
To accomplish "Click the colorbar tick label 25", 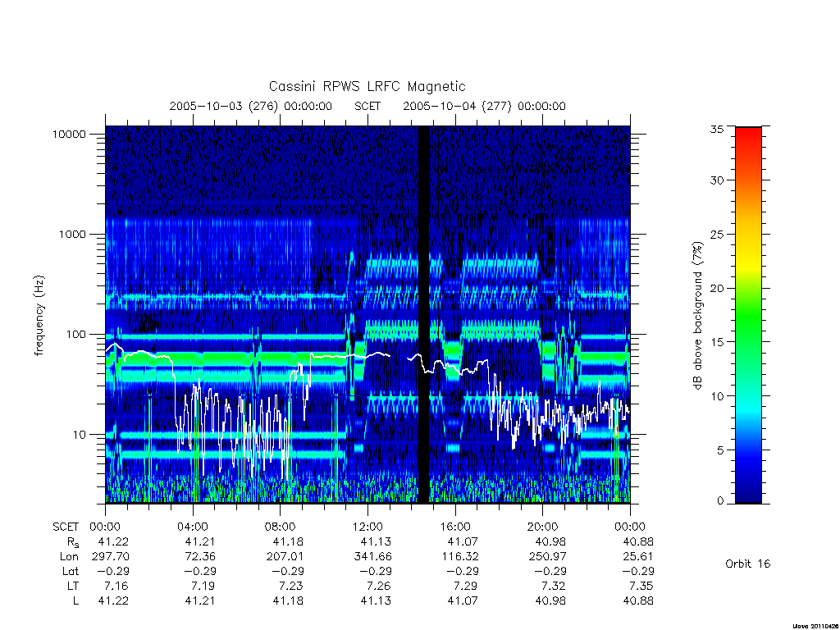I will point(717,234).
